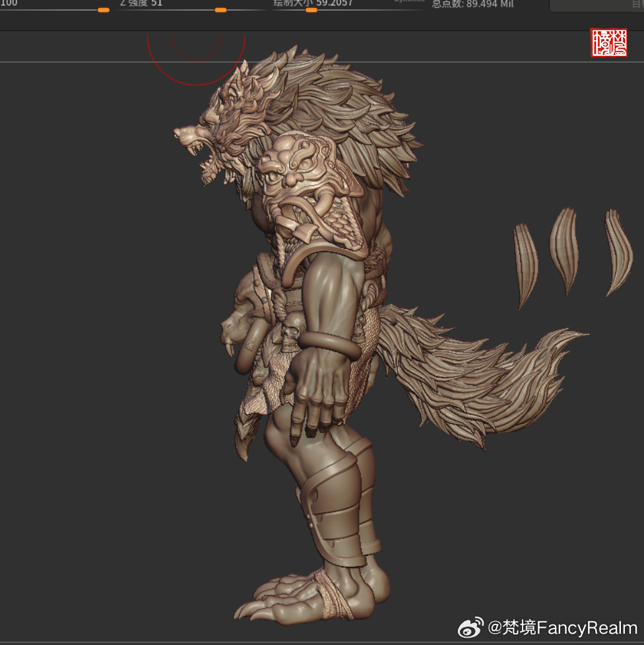Select the leftmost detached fur strand mesh
Screen dimensions: 644x645
point(526,264)
